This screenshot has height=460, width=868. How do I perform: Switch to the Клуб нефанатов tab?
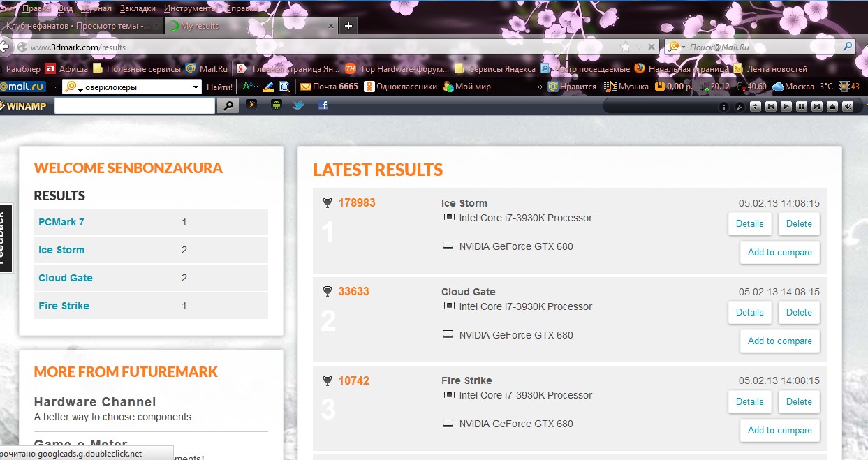[78, 26]
